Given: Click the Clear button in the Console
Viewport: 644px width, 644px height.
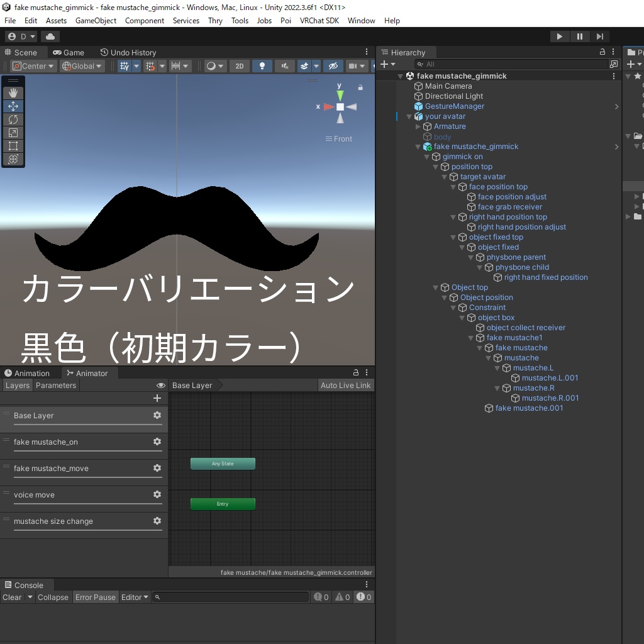Looking at the screenshot, I should pos(11,597).
